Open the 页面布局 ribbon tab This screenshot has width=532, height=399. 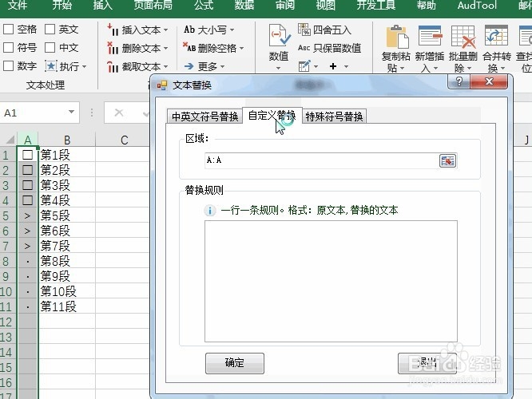(153, 5)
